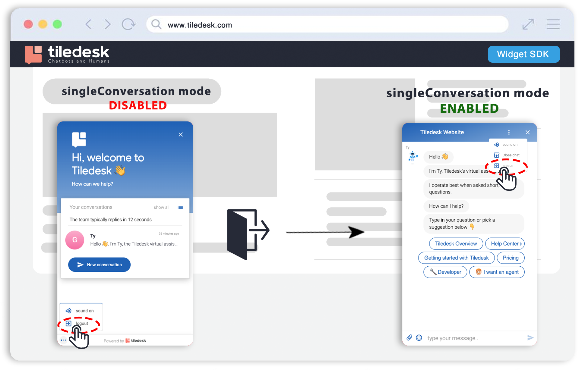Click the Widget SDK button

(x=523, y=54)
